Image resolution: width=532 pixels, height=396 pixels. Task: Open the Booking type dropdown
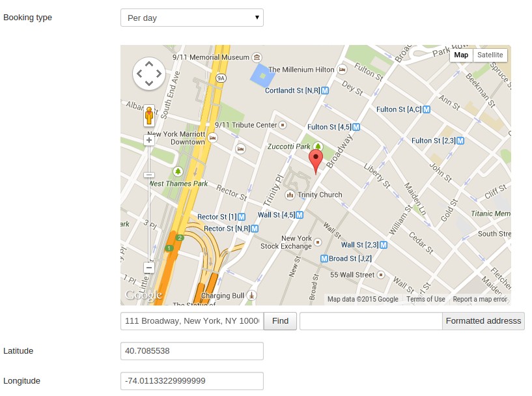(x=192, y=18)
